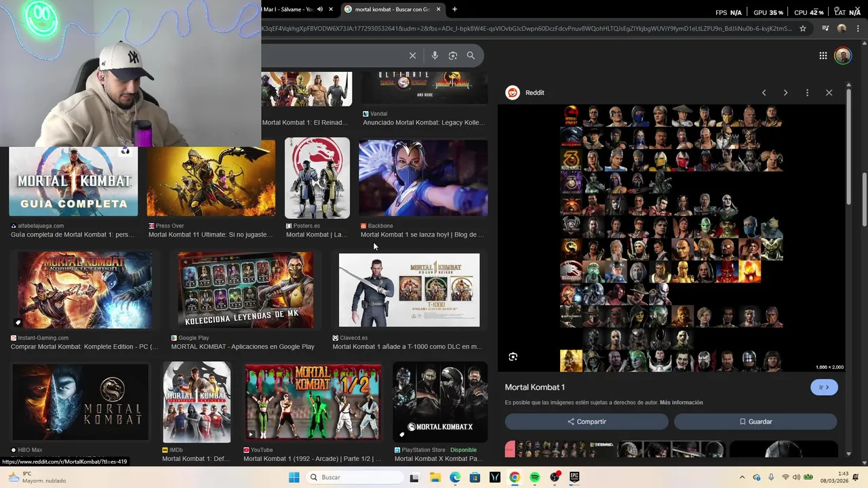Open the Windows Start menu
Image resolution: width=868 pixels, height=488 pixels.
pos(294,477)
